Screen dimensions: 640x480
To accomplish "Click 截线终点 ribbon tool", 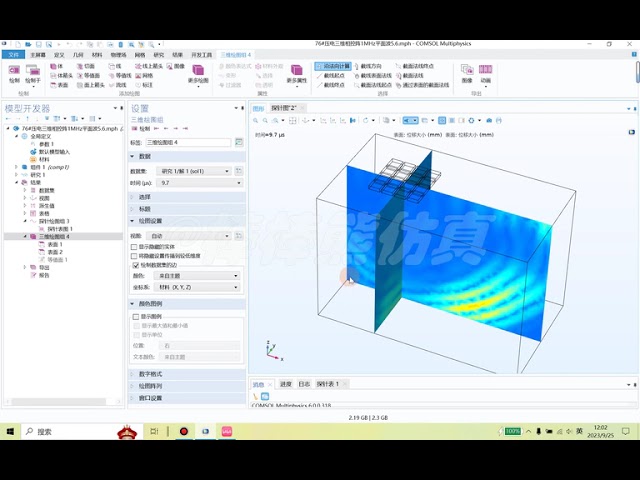I will [331, 85].
